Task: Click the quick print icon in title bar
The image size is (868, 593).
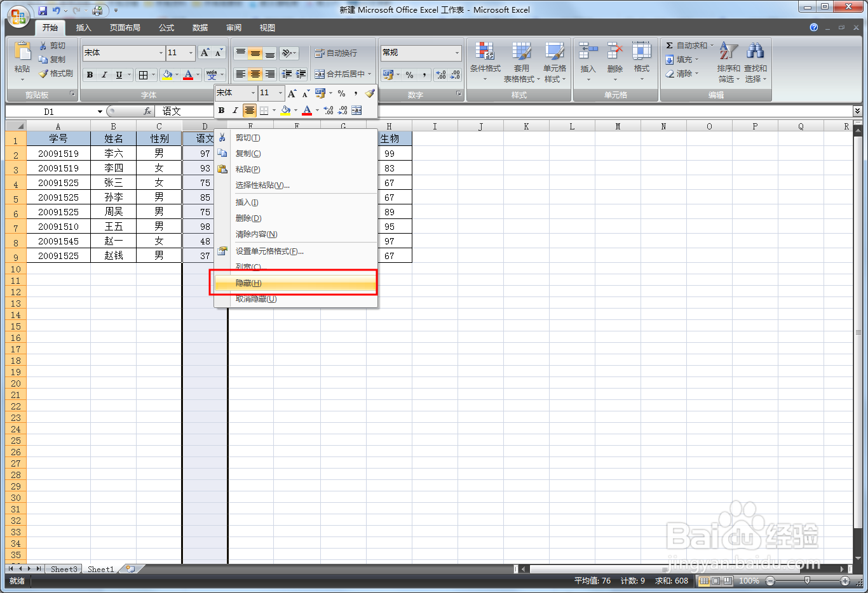Action: pos(97,10)
